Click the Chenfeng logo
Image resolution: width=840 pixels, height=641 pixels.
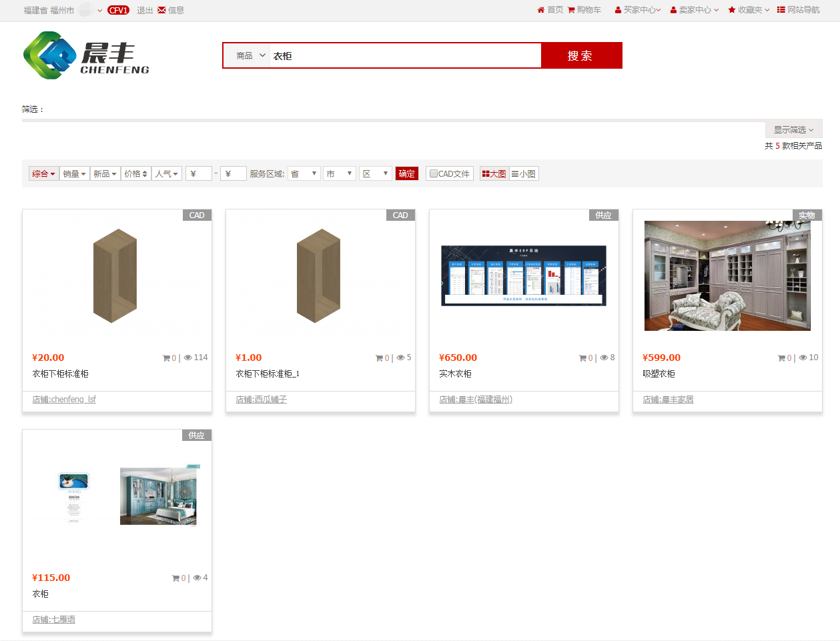pos(86,55)
